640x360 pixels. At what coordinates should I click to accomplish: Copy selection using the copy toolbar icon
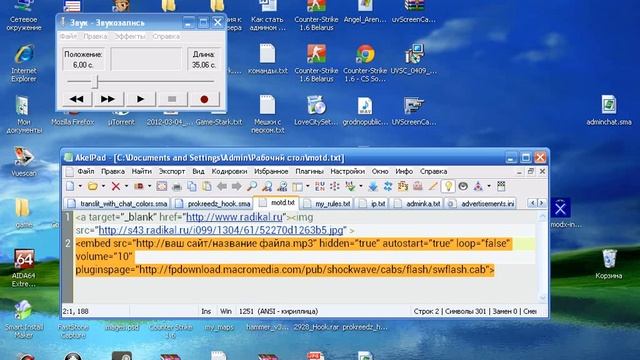192,187
